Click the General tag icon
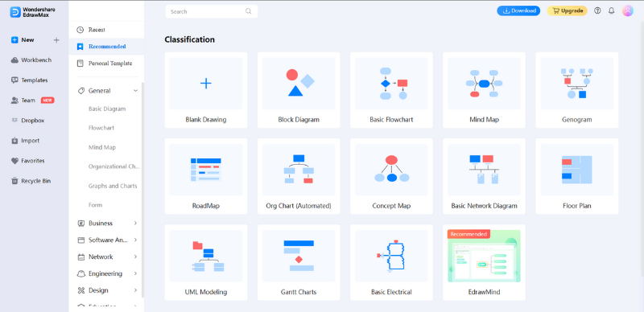 pos(81,91)
